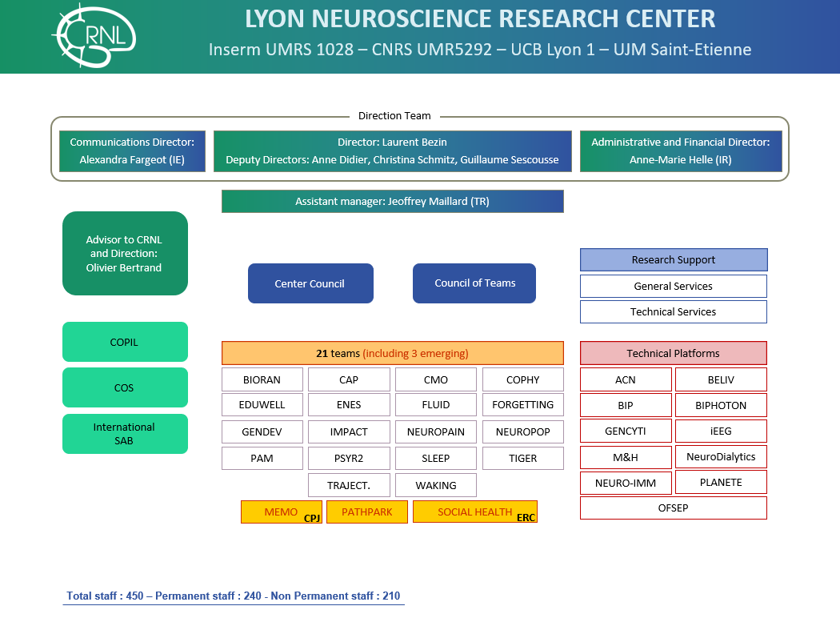This screenshot has height=622, width=840.
Task: Open the PAM team cell
Action: click(x=262, y=459)
